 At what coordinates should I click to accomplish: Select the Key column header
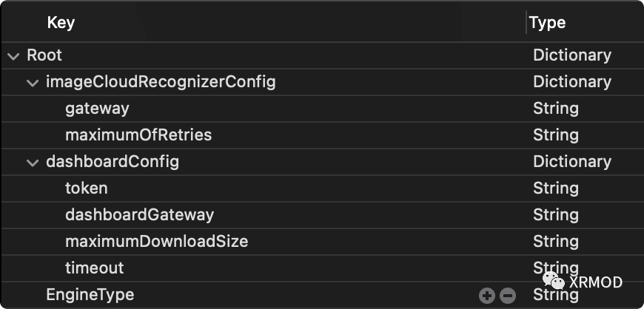pyautogui.click(x=61, y=23)
